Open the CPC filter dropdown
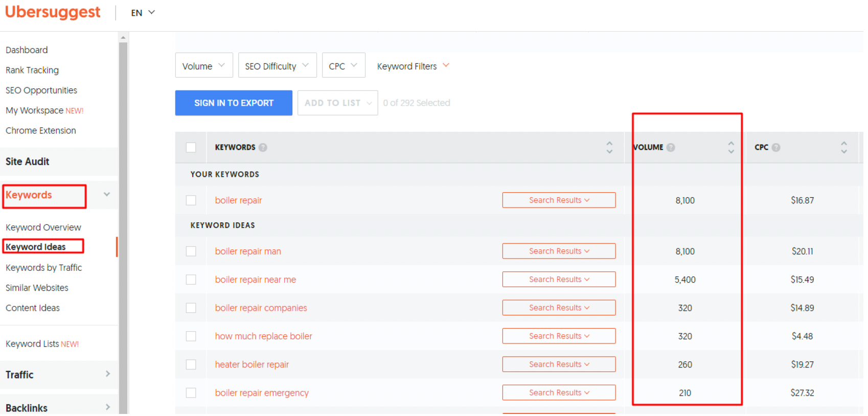Screen dimensions: 868x416 (344, 65)
